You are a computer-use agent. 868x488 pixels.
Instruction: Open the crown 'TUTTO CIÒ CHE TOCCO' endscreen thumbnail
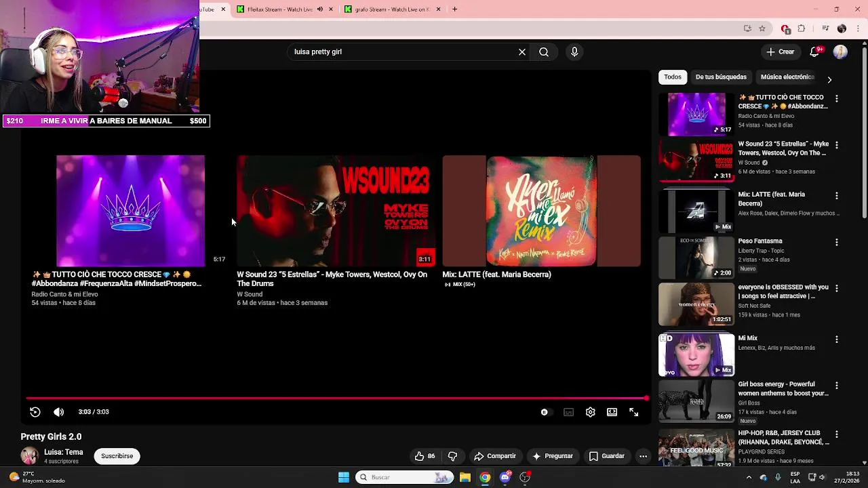pos(130,211)
